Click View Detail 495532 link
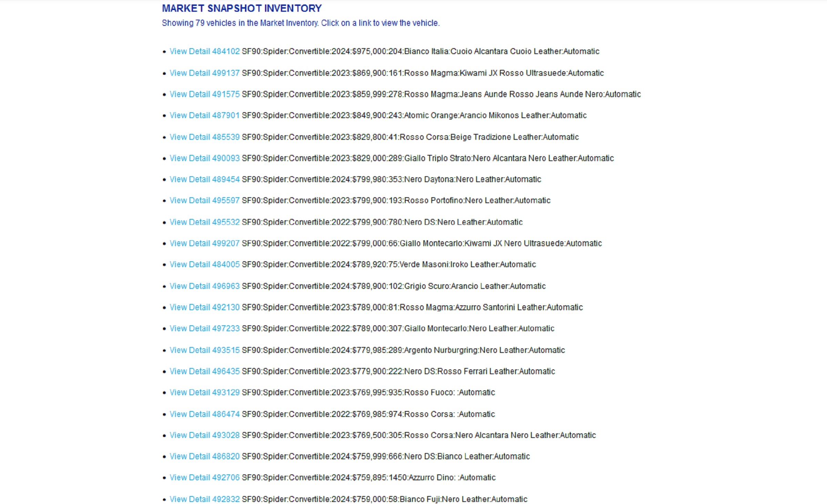The height and width of the screenshot is (504, 827). [x=204, y=222]
